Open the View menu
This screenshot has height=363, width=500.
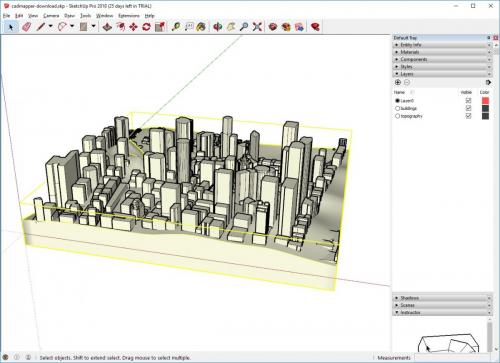coord(33,16)
